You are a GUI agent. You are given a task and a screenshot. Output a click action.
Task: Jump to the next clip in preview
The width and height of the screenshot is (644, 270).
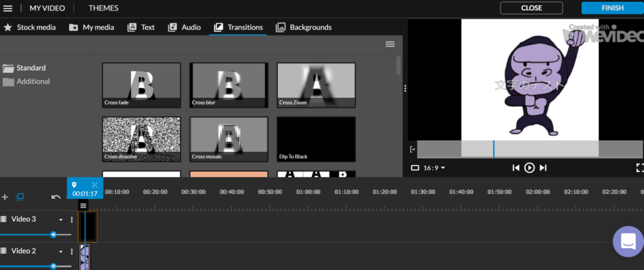[x=543, y=168]
